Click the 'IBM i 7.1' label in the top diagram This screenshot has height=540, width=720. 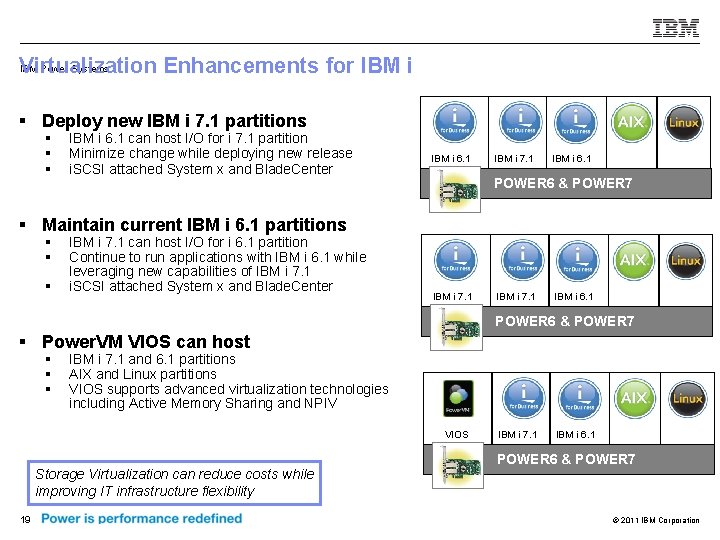(x=514, y=159)
